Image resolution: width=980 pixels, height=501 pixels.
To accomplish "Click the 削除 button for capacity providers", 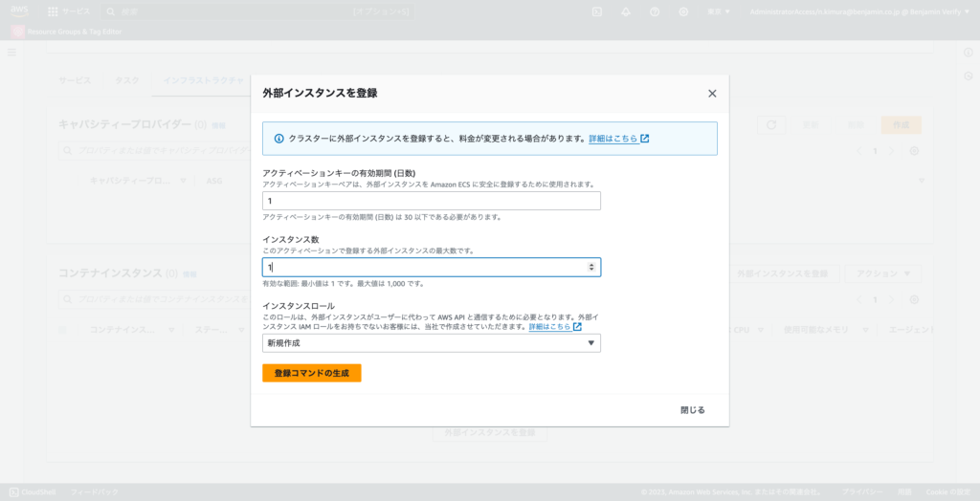I will pos(855,125).
